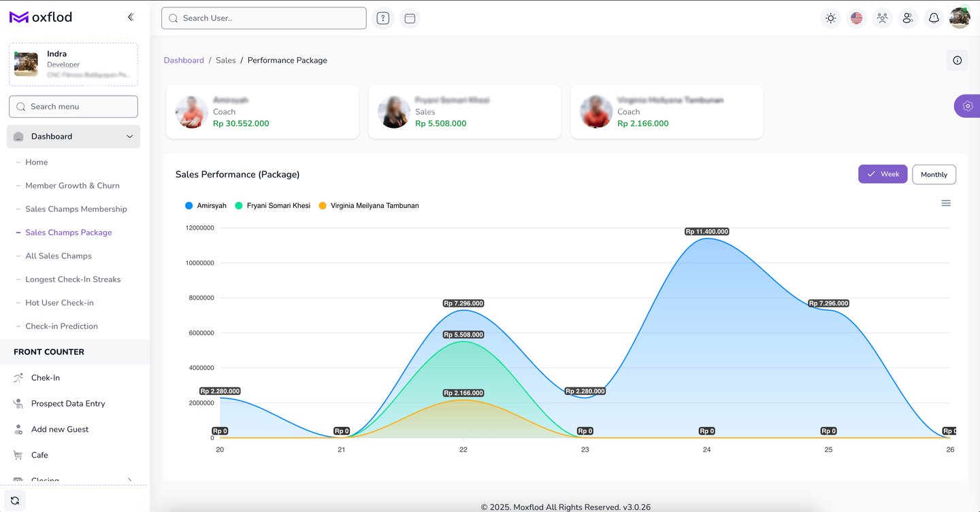
Task: Click the x-axis label 24
Action: pos(707,449)
